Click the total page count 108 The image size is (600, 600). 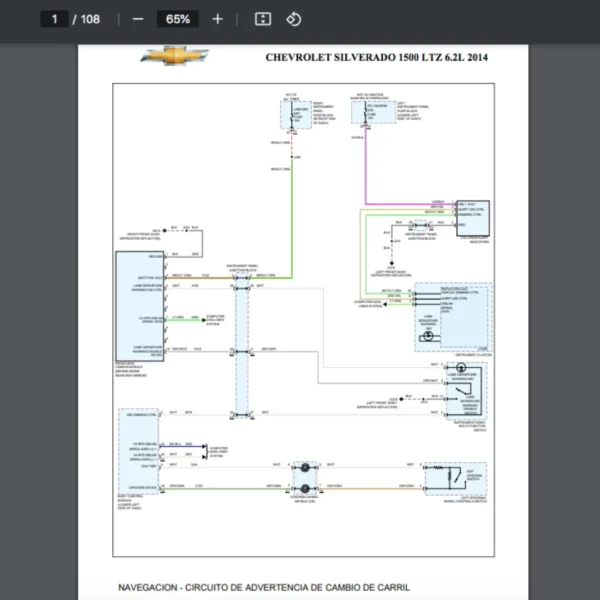pyautogui.click(x=90, y=19)
